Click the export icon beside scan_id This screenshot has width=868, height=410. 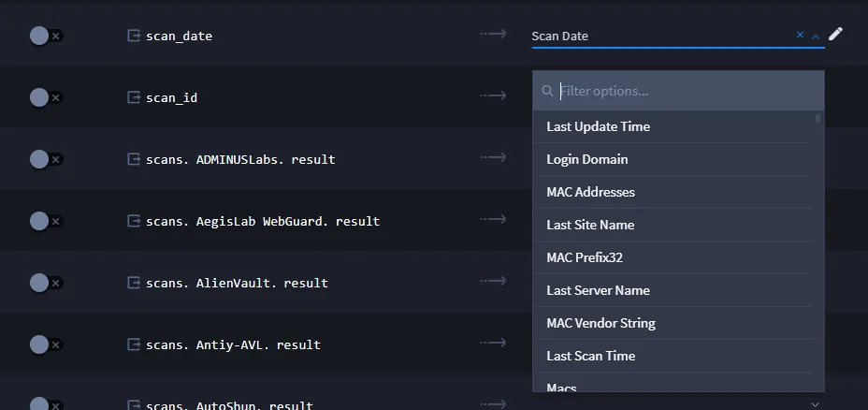point(134,97)
